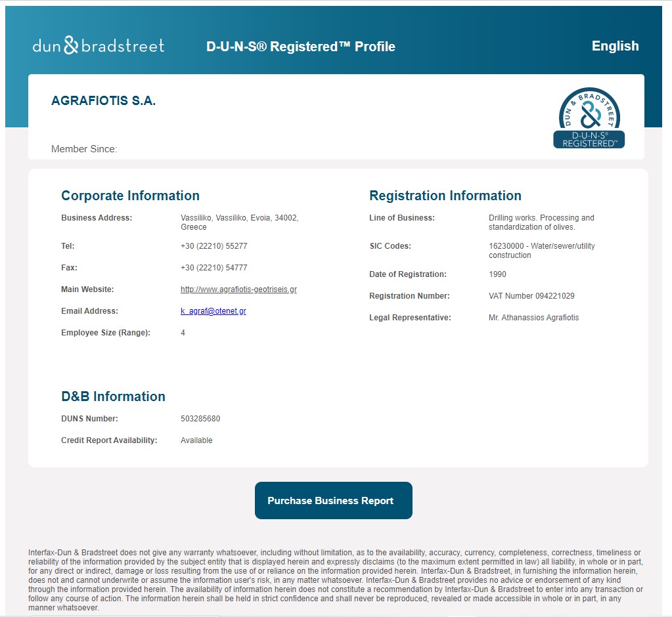Click the VAT Number 094221029 value
The width and height of the screenshot is (672, 617).
tap(531, 296)
